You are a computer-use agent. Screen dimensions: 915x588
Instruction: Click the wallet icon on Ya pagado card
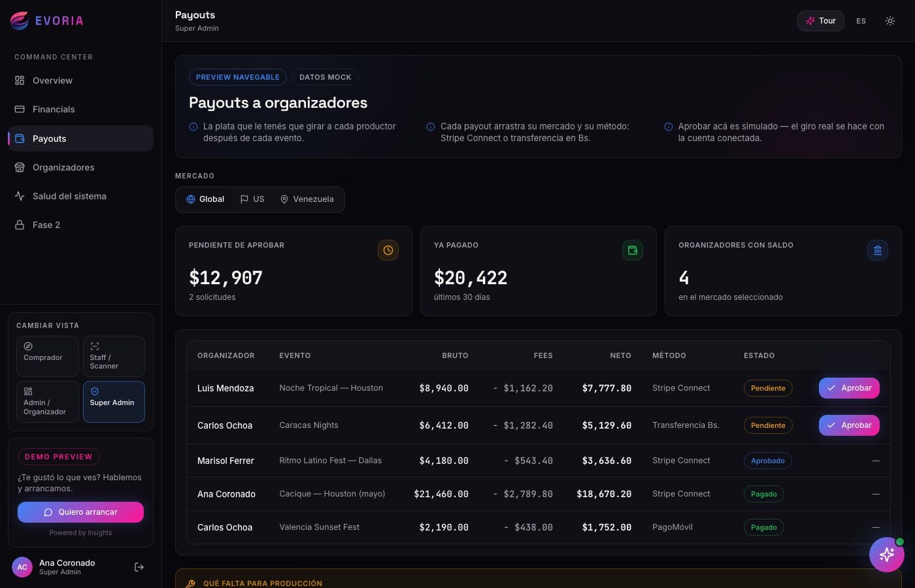(x=633, y=250)
